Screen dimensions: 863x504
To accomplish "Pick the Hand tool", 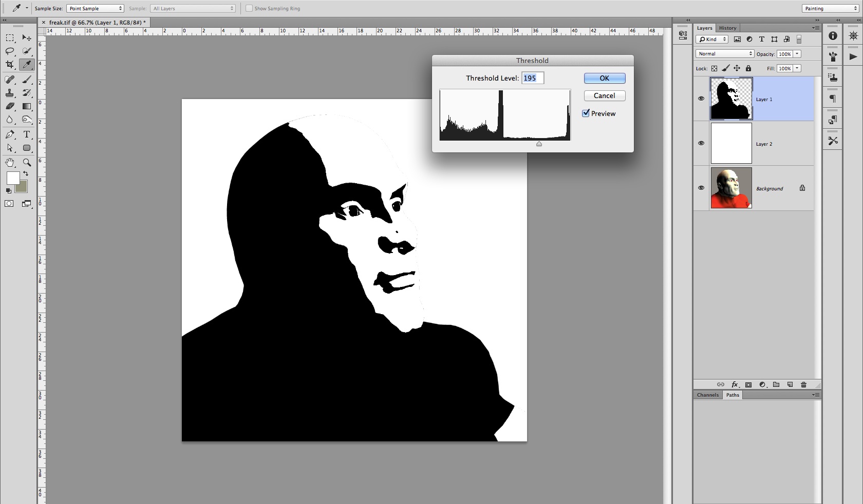I will tap(10, 163).
